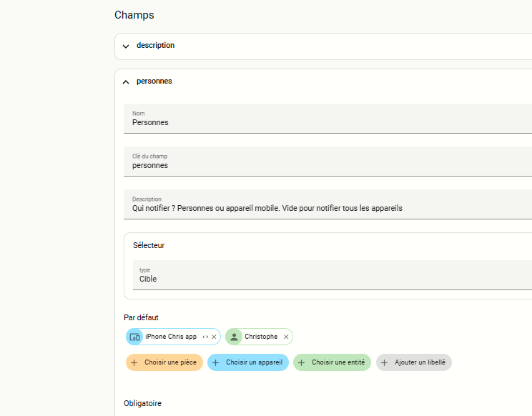The image size is (532, 416).
Task: Expand iPhone Chris app device into entities
Action: 205,337
